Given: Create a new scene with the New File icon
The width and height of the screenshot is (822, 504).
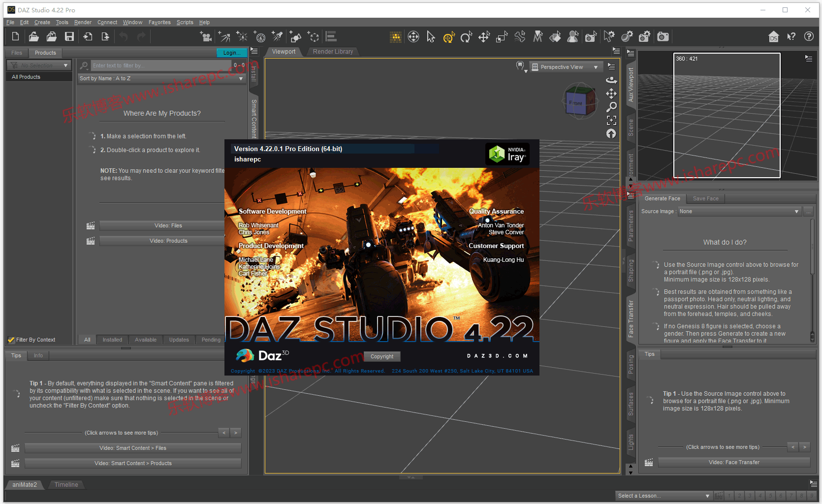Looking at the screenshot, I should click(15, 36).
